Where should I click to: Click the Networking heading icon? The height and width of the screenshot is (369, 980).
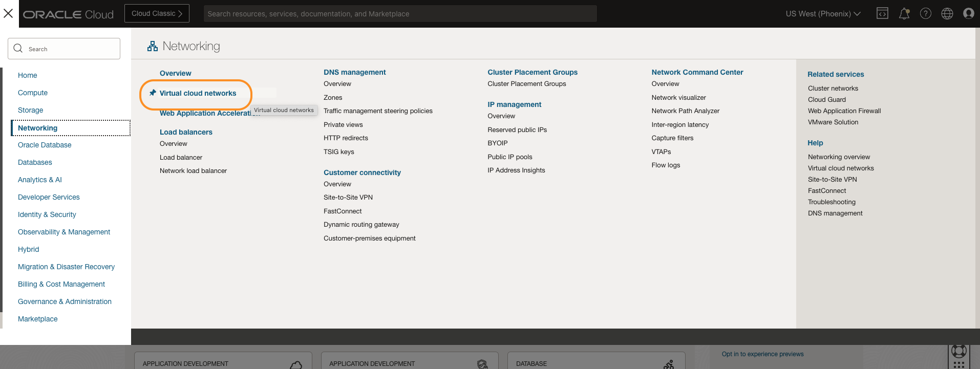tap(153, 46)
